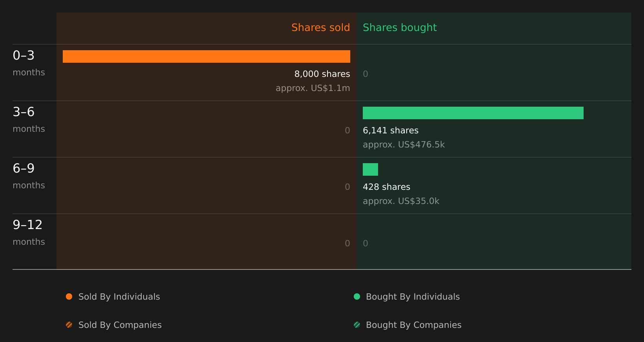Screen dimensions: 644x342
Task: Click the 3–6 months row label
Action: [x=29, y=120]
